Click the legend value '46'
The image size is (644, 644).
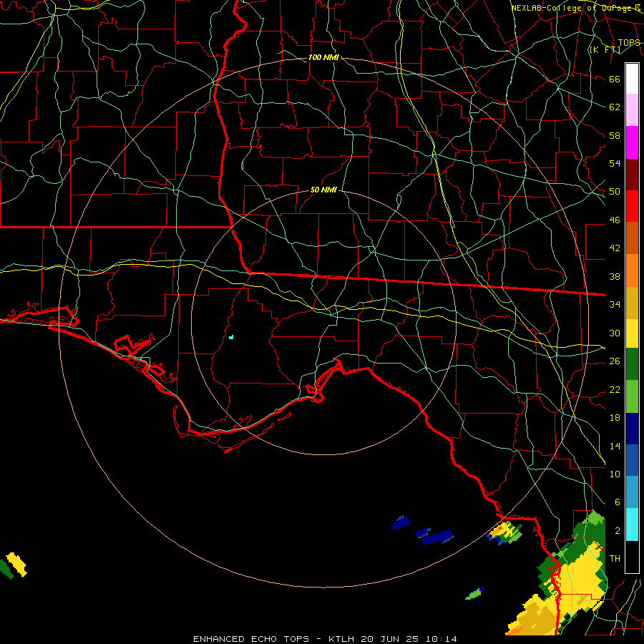[x=615, y=220]
